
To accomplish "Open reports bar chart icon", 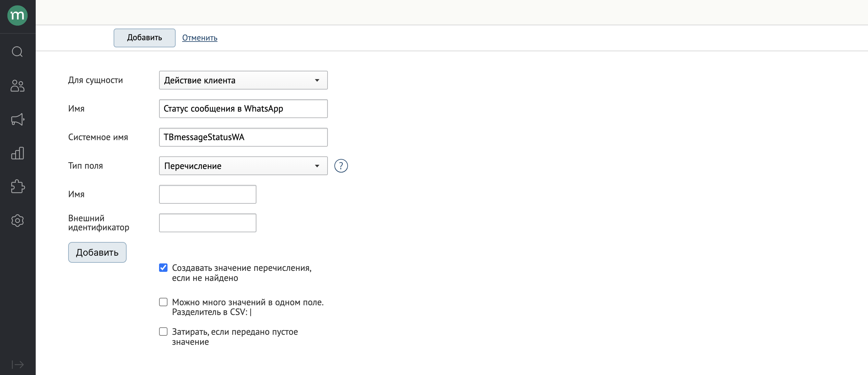I will coord(18,153).
